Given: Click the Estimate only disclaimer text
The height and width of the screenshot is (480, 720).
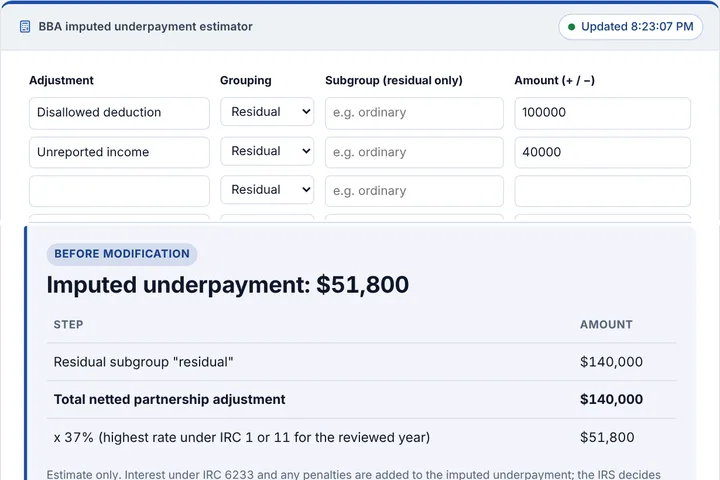Looking at the screenshot, I should (354, 474).
